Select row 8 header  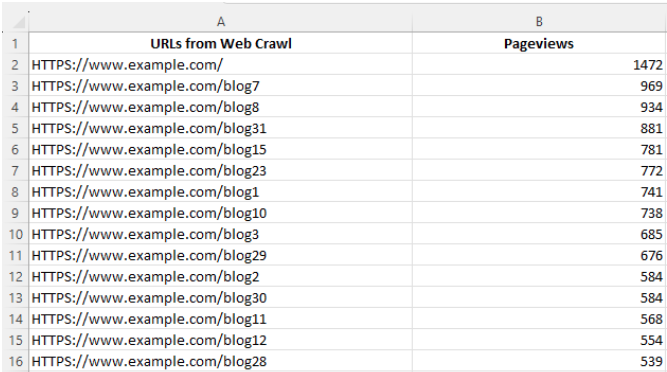point(15,192)
